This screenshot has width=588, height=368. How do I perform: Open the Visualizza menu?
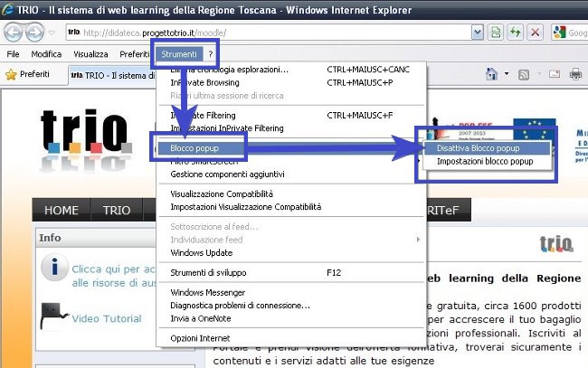[x=90, y=54]
